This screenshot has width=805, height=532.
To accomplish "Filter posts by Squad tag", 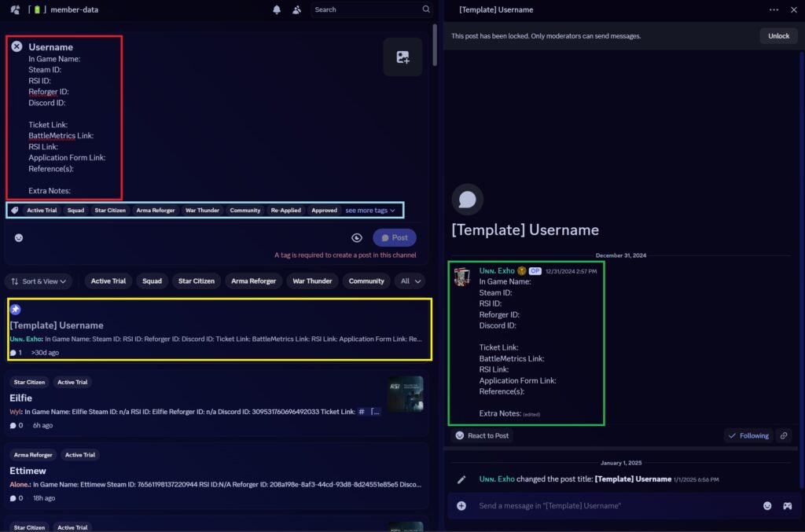I will (x=152, y=281).
